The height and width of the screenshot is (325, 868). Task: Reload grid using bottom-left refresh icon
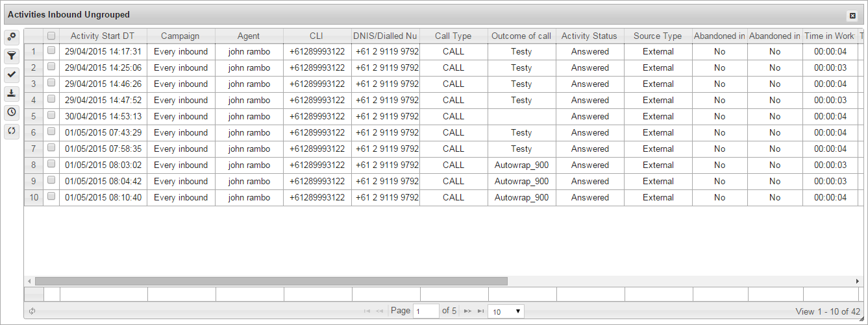tap(32, 311)
